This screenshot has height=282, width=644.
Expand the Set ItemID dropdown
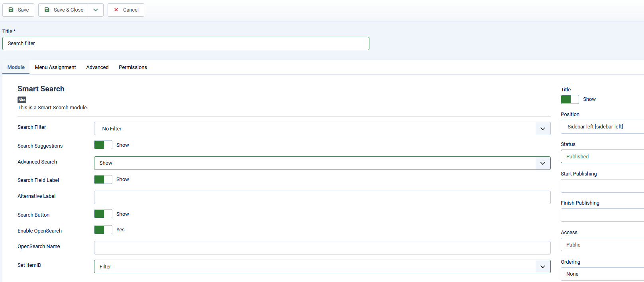click(322, 266)
